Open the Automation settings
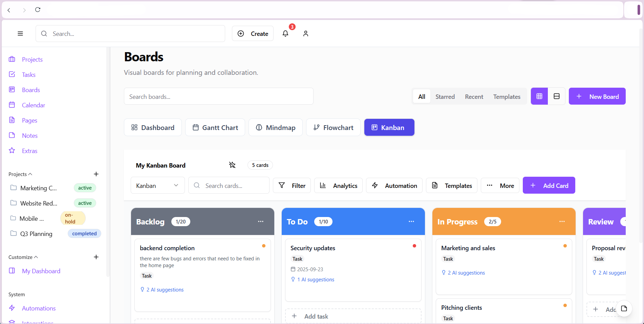 [394, 185]
